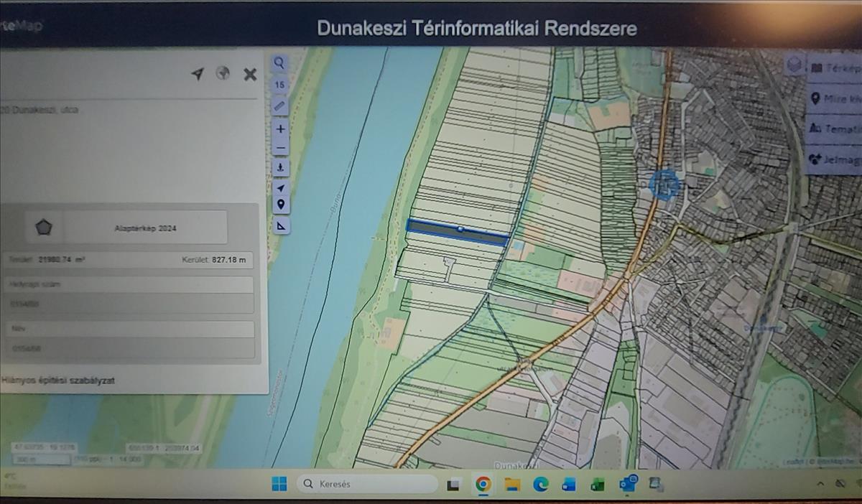Select the triangle angle measurement tool

pos(280,225)
